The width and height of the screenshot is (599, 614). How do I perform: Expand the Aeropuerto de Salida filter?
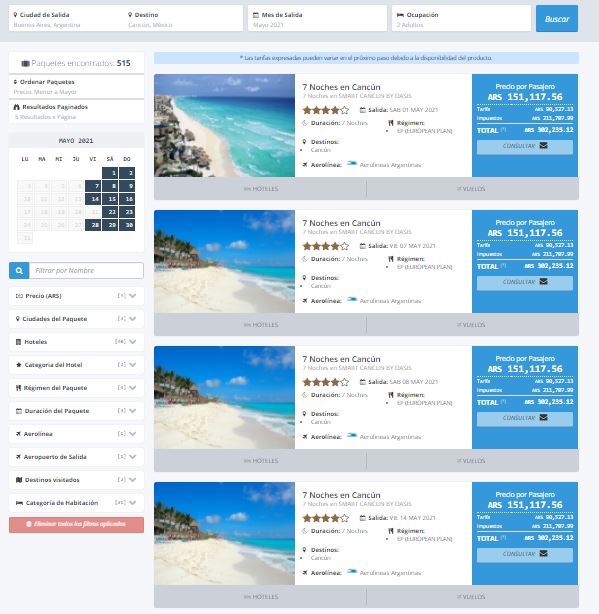(76, 457)
